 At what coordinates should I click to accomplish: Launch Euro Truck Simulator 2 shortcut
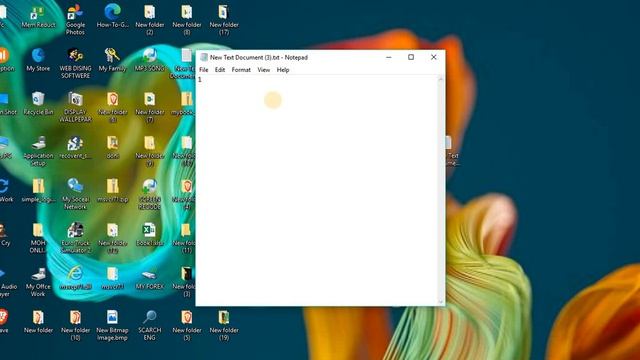point(75,238)
